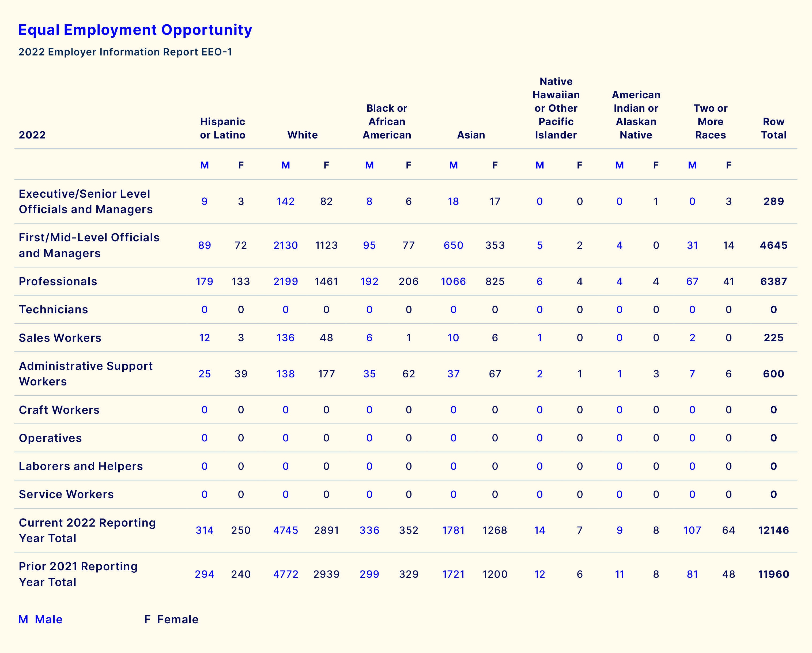812x653 pixels.
Task: Click the 2022 Employer Information Report subtitle
Action: point(125,52)
